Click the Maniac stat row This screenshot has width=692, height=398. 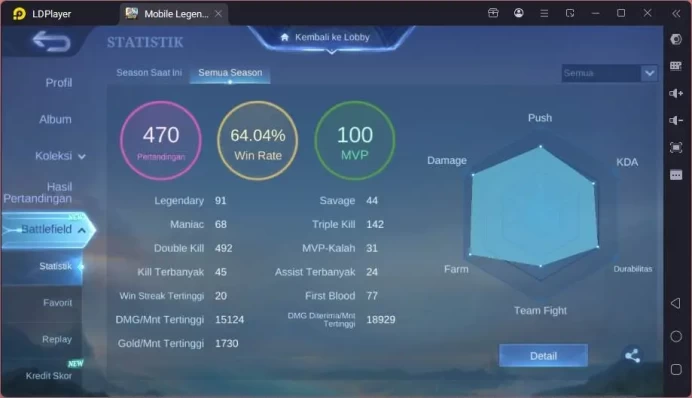pos(199,225)
